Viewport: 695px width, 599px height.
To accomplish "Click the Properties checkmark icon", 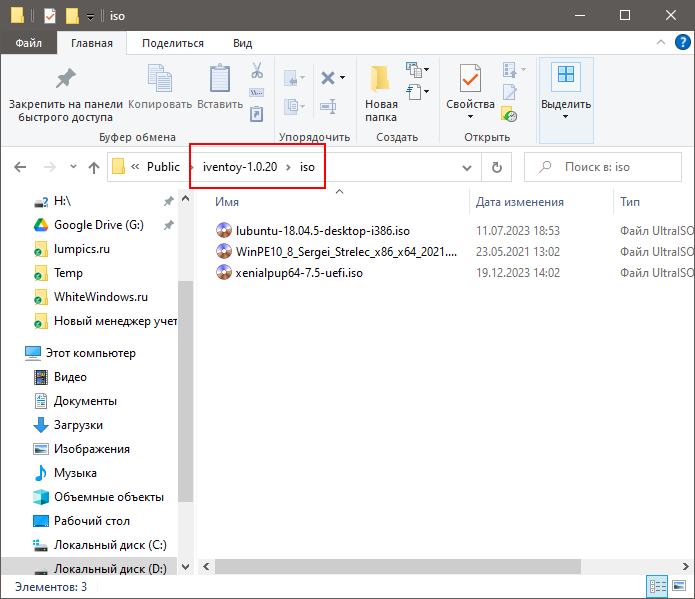I will tap(470, 79).
